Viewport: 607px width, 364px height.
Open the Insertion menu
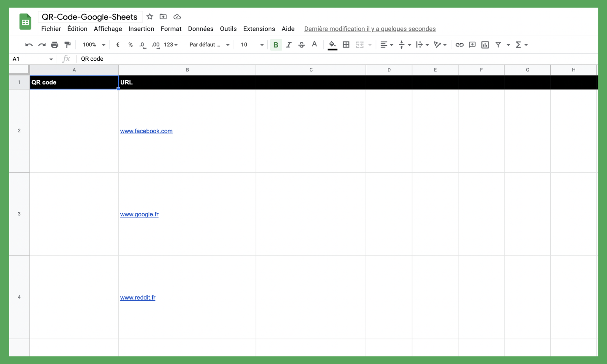[x=141, y=29]
